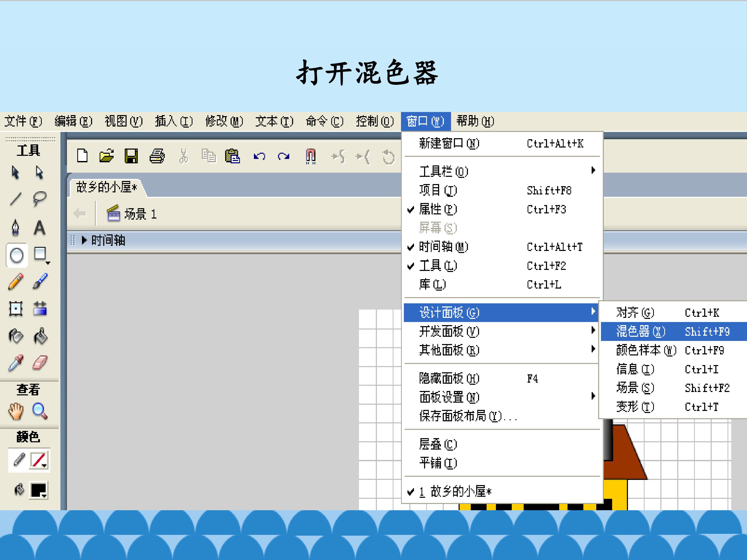Click the Save floppy disk icon
747x560 pixels.
coord(131,156)
